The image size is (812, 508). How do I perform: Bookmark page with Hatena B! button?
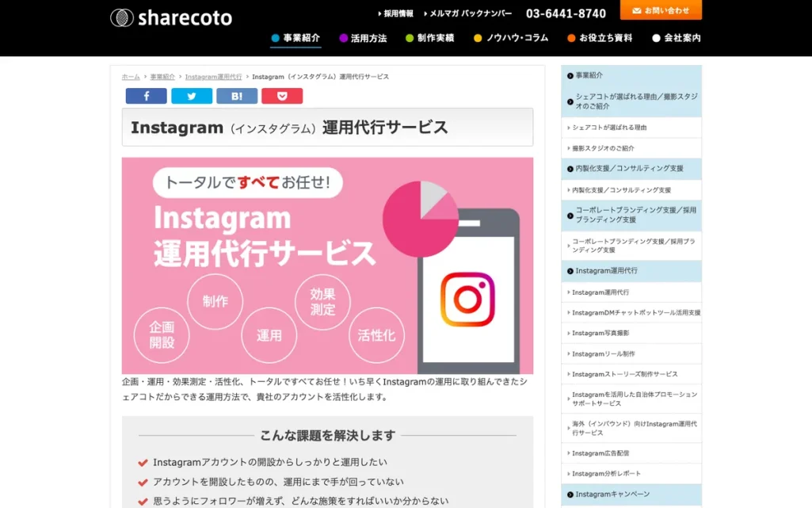[237, 96]
